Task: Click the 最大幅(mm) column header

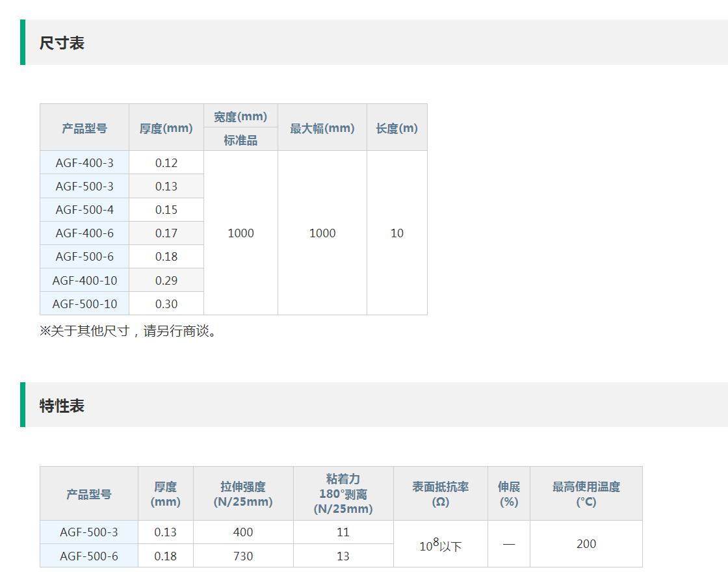Action: coord(322,127)
